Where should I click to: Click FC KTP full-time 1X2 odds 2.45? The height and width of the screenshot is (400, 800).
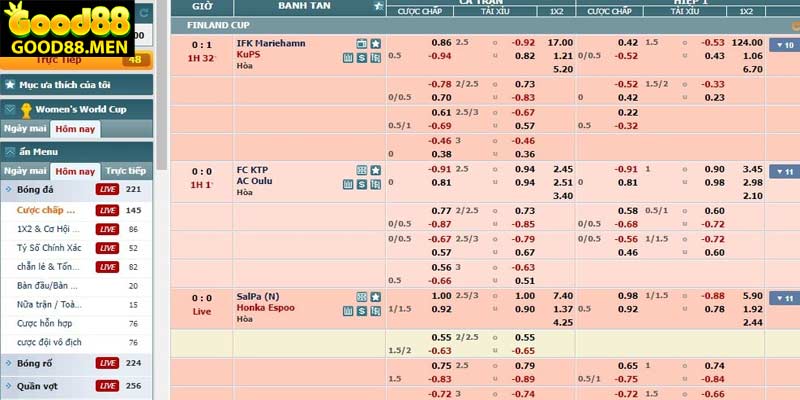point(563,169)
